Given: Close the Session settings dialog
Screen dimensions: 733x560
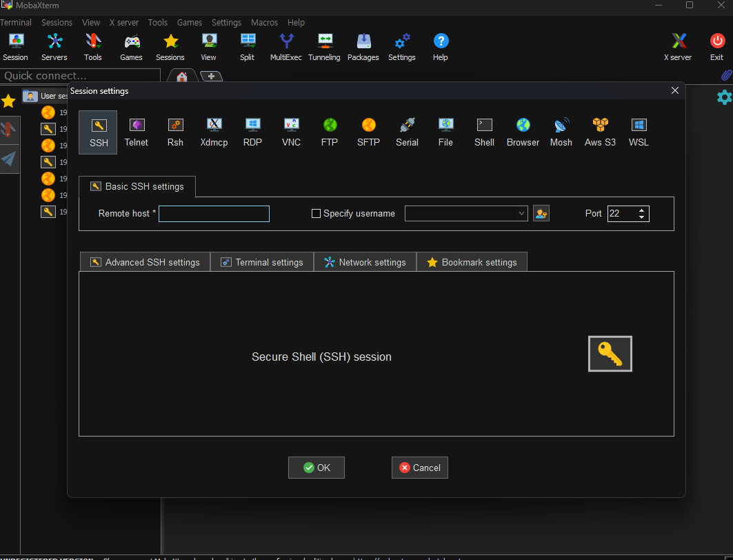Looking at the screenshot, I should (675, 90).
